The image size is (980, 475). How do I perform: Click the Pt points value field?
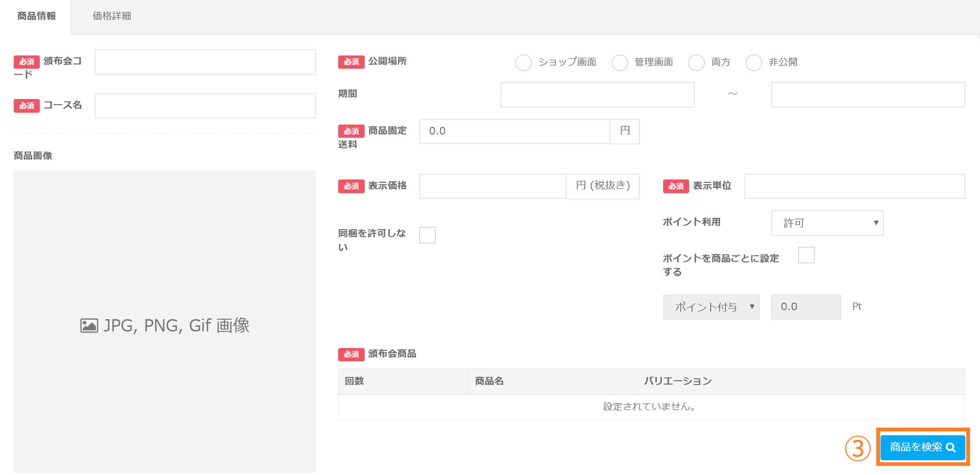(x=806, y=307)
